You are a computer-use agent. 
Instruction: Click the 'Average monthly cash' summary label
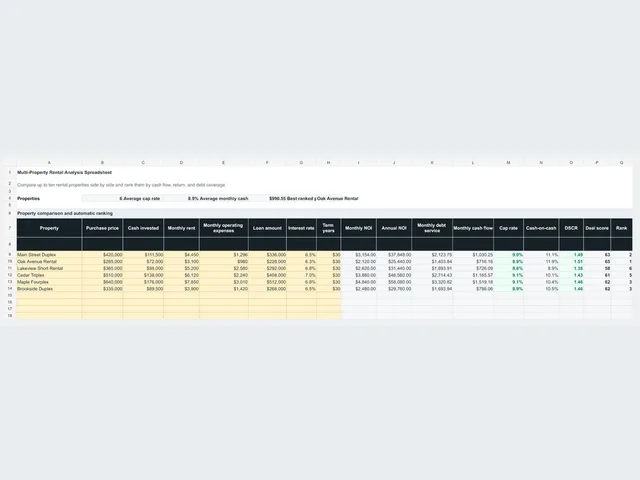224,198
